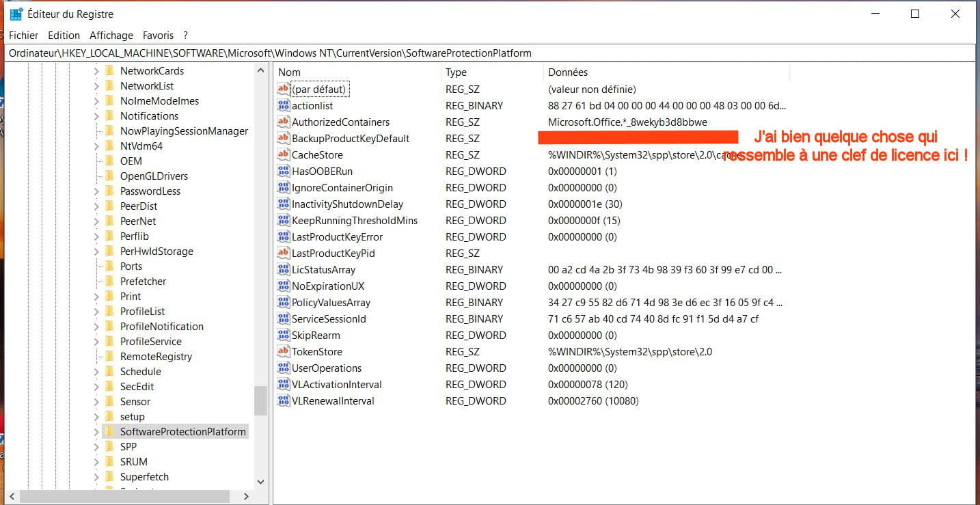Click the Superfetch folder icon
This screenshot has height=505, width=980.
109,476
